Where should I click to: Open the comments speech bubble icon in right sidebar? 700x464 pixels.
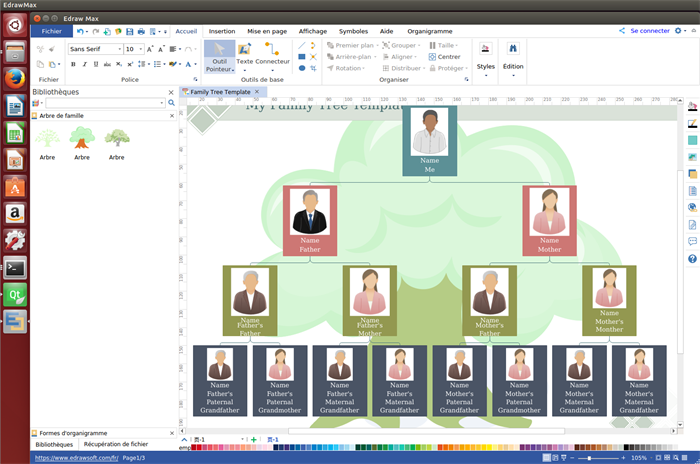[692, 242]
